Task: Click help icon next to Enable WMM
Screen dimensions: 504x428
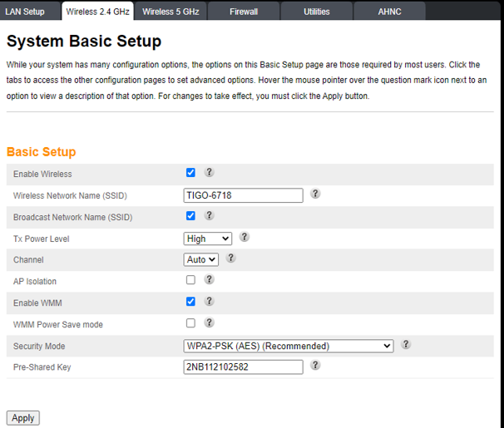Action: coord(209,301)
